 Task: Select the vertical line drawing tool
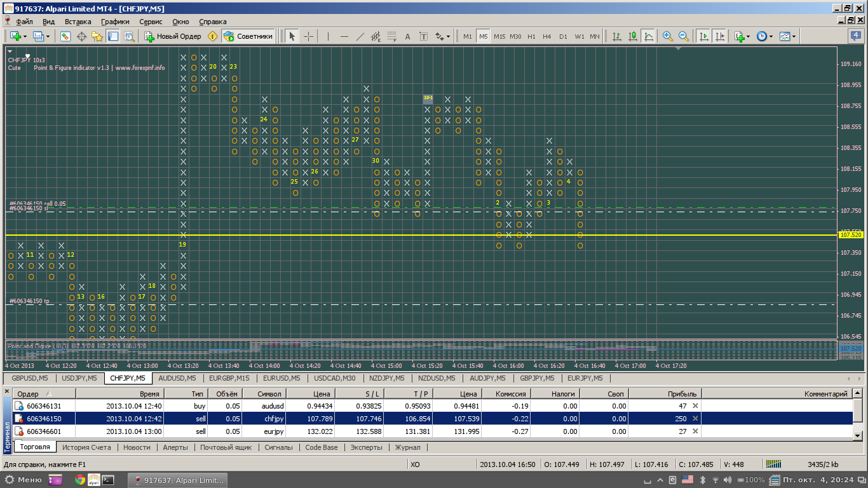[x=327, y=36]
